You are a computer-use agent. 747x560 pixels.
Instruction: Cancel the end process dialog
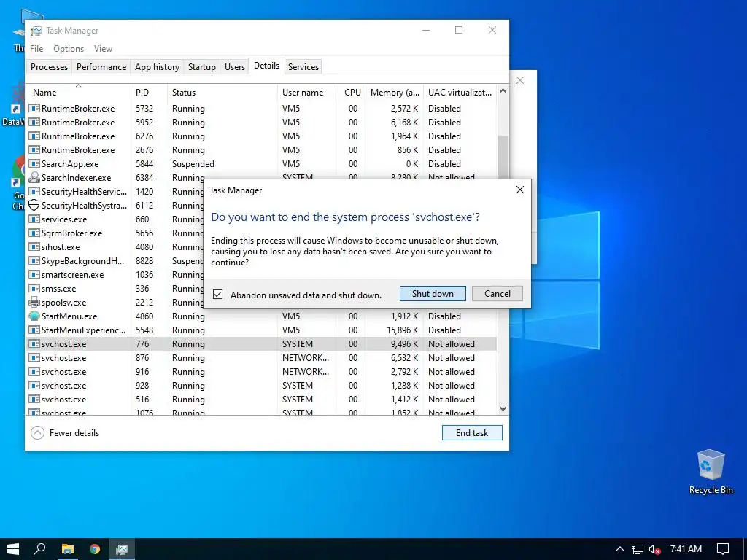(x=497, y=293)
